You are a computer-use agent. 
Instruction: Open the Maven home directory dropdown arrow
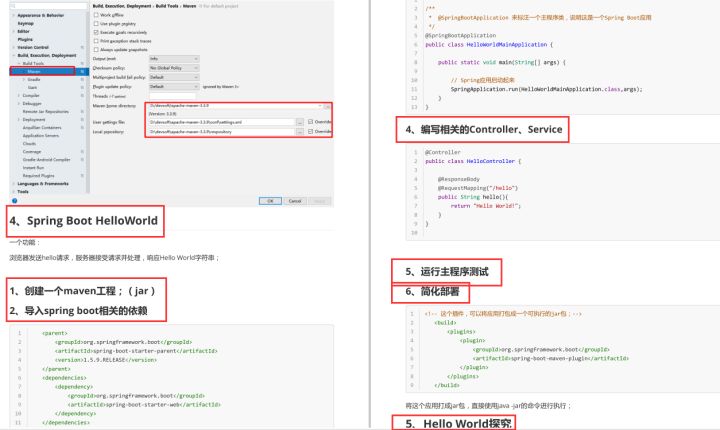(320, 106)
